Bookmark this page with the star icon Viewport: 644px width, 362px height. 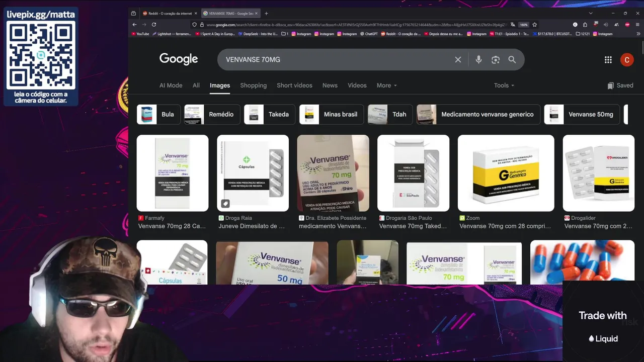(x=534, y=24)
